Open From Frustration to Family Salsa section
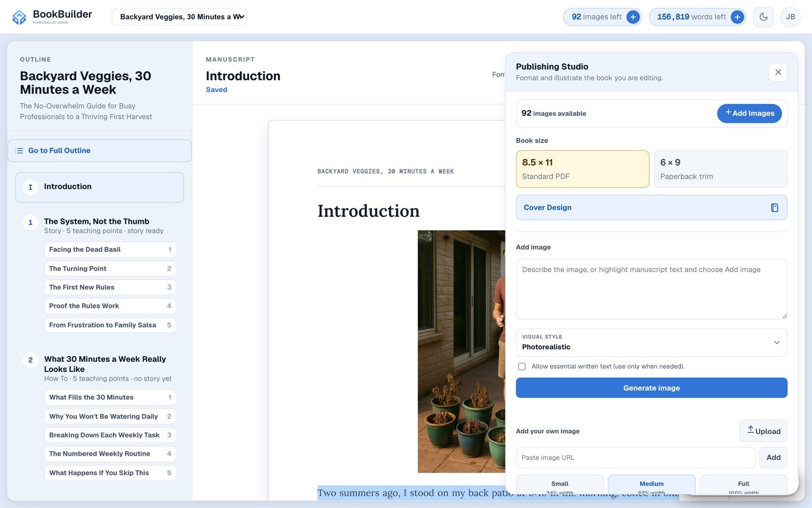 click(110, 325)
